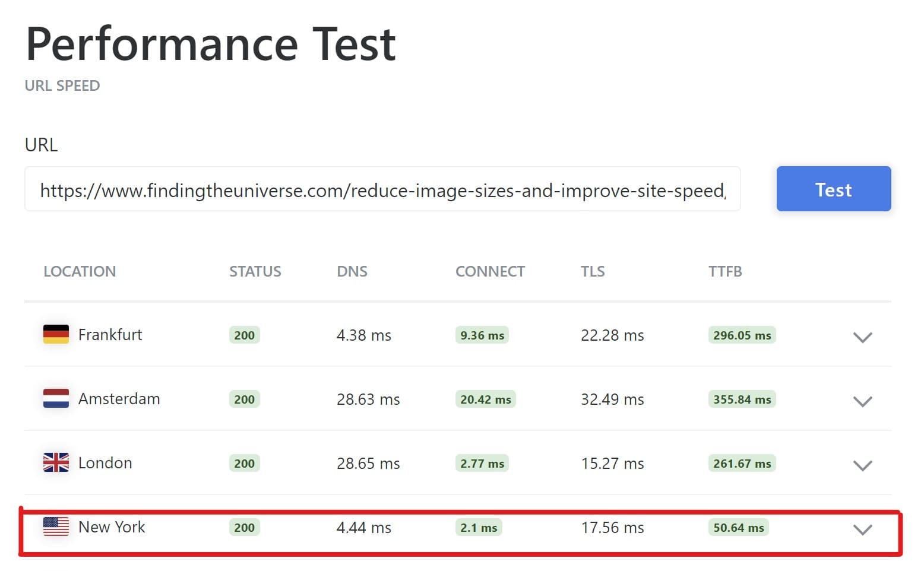Select the Amsterdam location name
This screenshot has height=571, width=924.
point(119,399)
